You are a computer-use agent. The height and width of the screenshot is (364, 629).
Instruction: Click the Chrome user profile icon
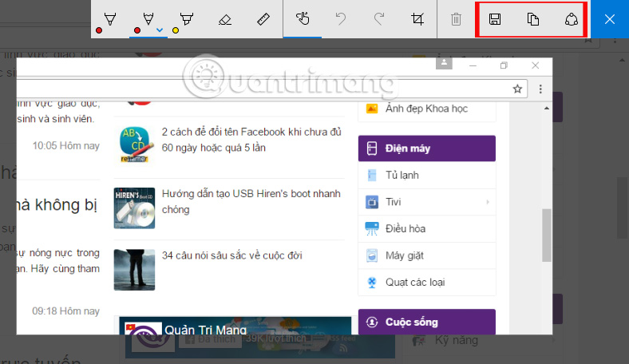click(444, 63)
